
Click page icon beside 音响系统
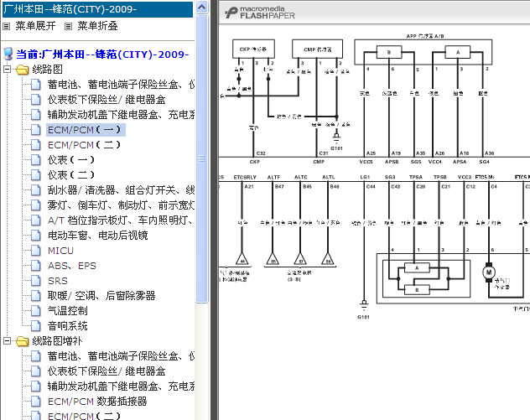36,326
